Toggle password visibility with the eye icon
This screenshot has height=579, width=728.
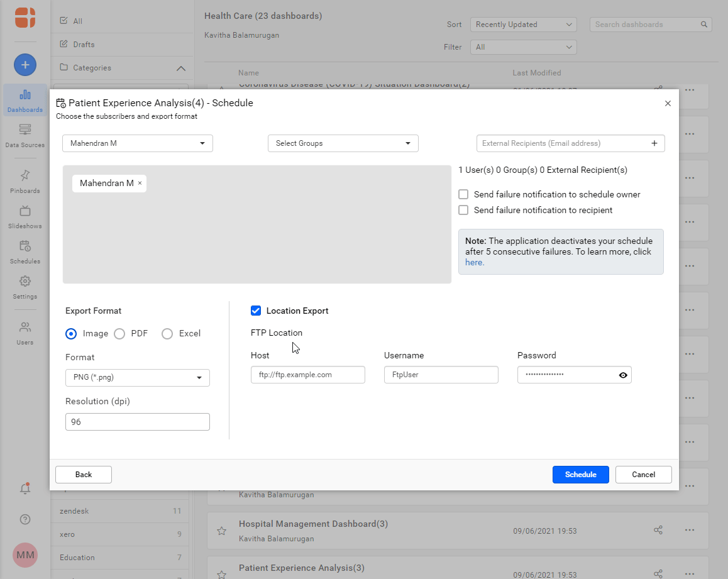(x=622, y=375)
